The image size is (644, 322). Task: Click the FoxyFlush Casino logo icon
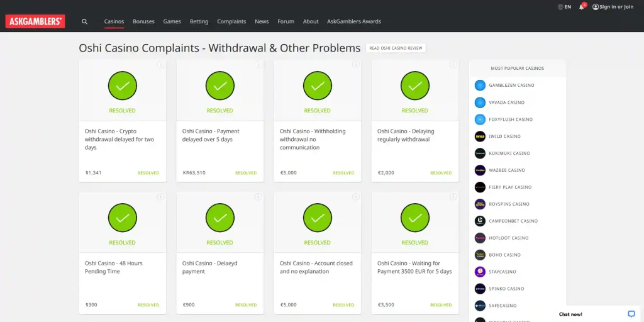coord(480,119)
